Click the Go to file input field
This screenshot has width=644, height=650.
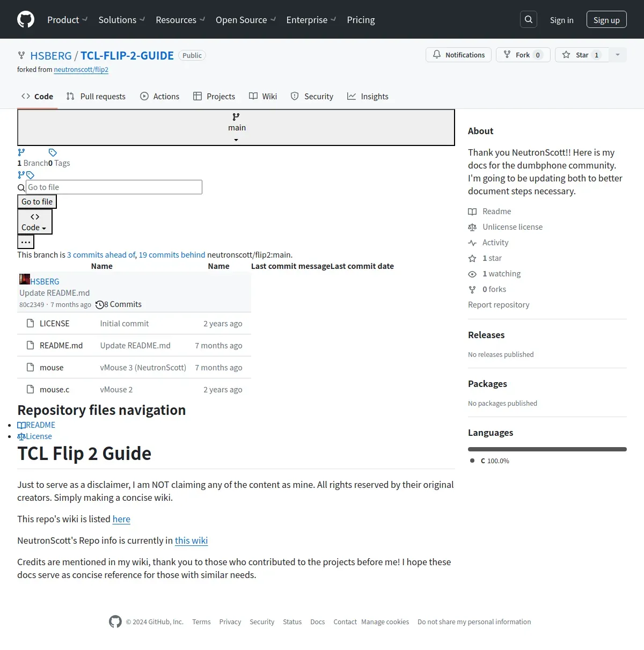114,187
